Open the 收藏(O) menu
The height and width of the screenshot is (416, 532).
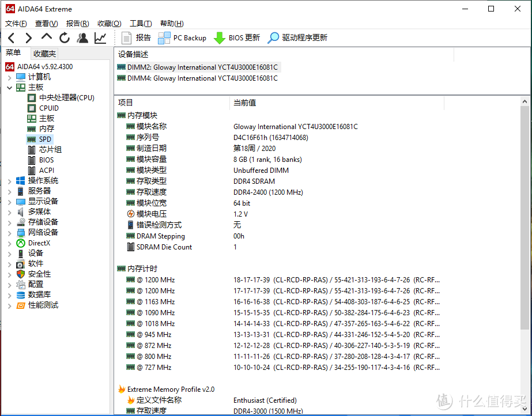pos(110,24)
